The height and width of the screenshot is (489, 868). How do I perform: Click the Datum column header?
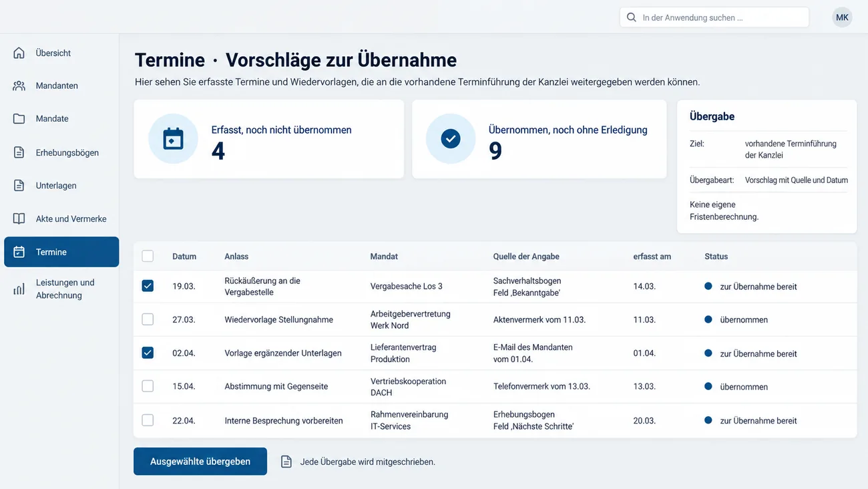(x=184, y=257)
